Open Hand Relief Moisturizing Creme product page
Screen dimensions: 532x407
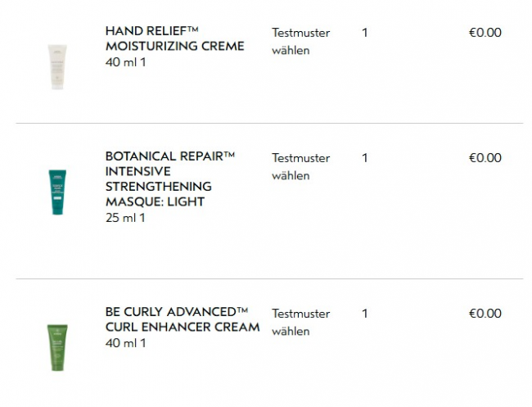[174, 38]
